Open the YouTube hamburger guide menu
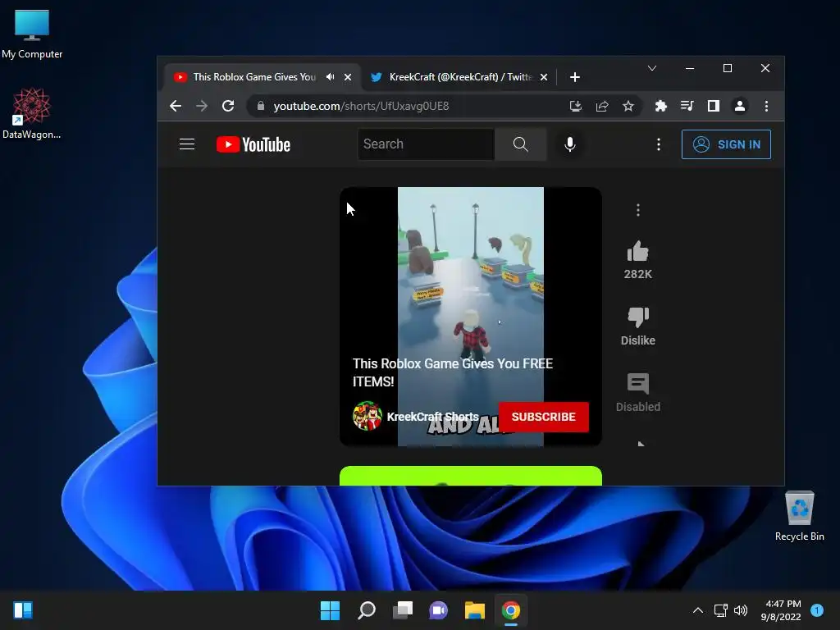 tap(187, 144)
